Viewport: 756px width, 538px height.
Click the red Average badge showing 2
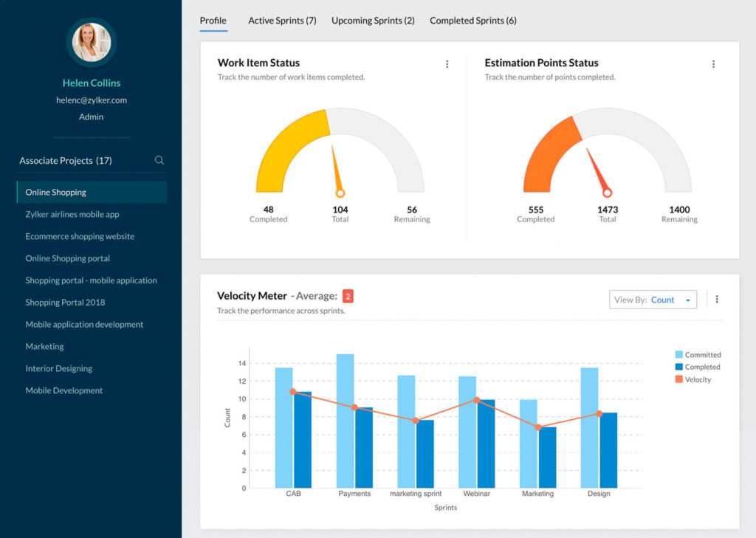tap(348, 297)
